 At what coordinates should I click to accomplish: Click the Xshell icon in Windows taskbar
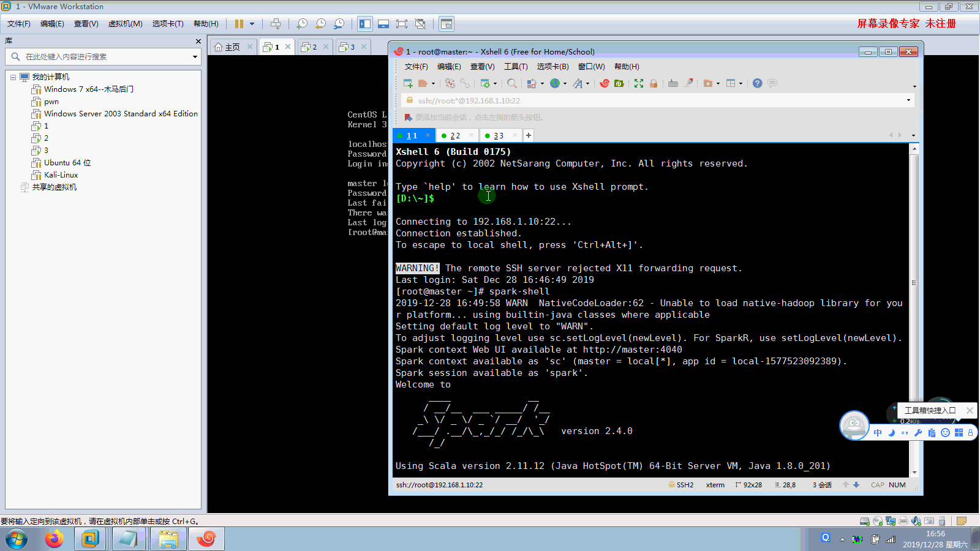[206, 539]
